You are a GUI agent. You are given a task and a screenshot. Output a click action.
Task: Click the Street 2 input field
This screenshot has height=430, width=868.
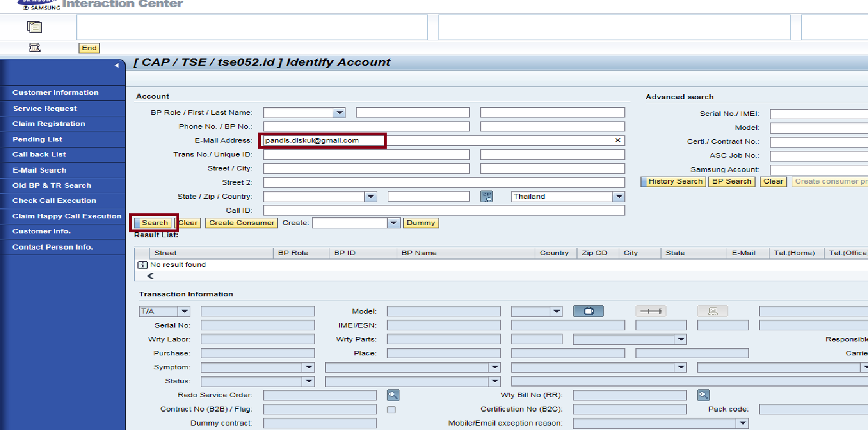tap(444, 183)
